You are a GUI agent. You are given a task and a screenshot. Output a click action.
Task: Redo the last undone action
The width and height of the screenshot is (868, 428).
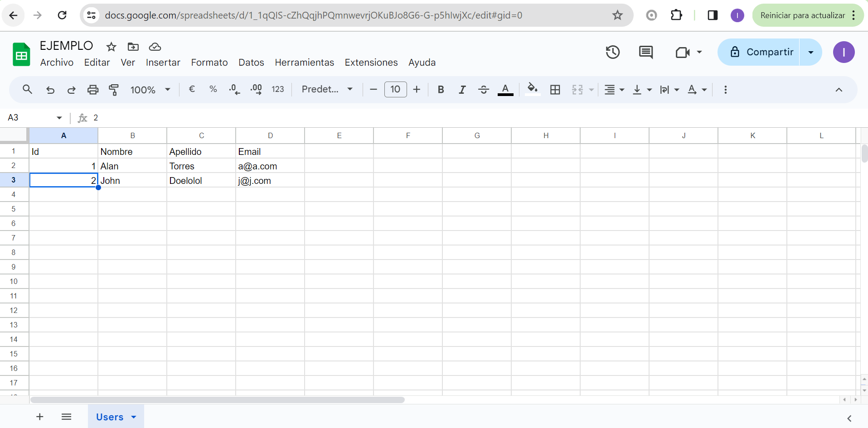coord(71,90)
